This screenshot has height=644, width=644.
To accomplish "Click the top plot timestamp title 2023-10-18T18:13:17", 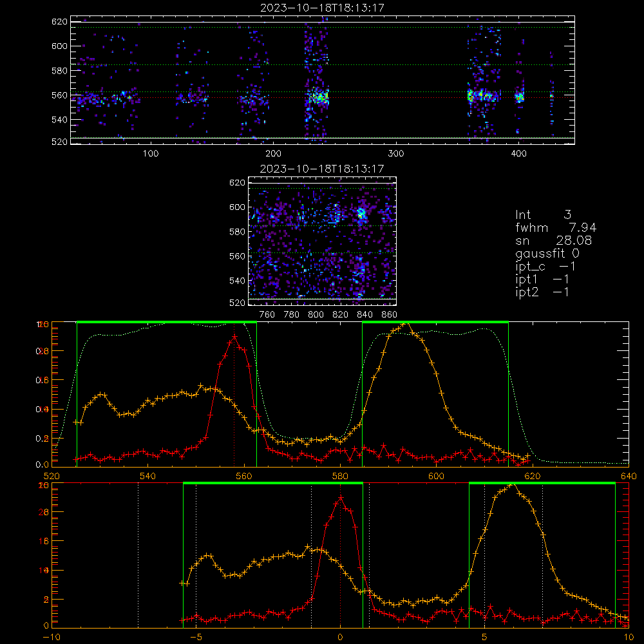I will coord(323,7).
